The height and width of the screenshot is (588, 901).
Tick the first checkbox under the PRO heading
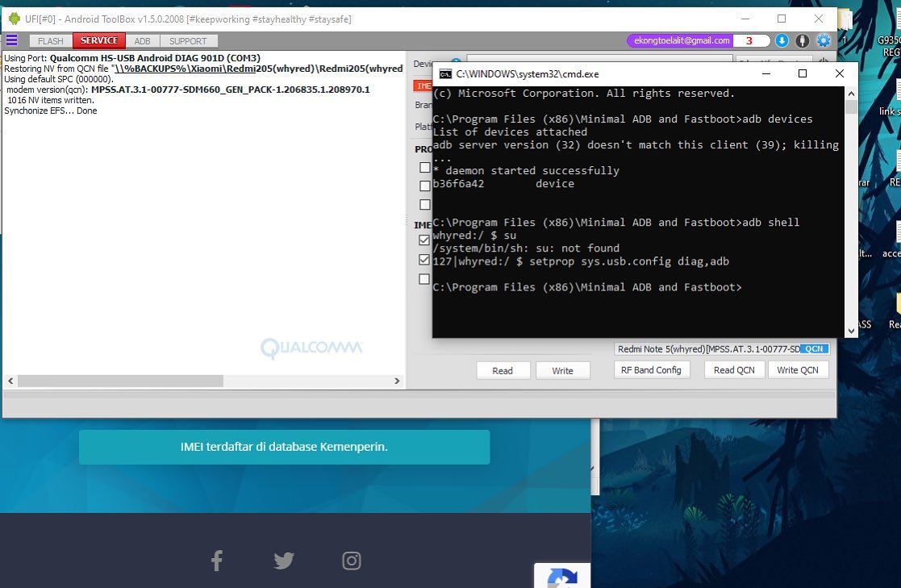pos(424,167)
